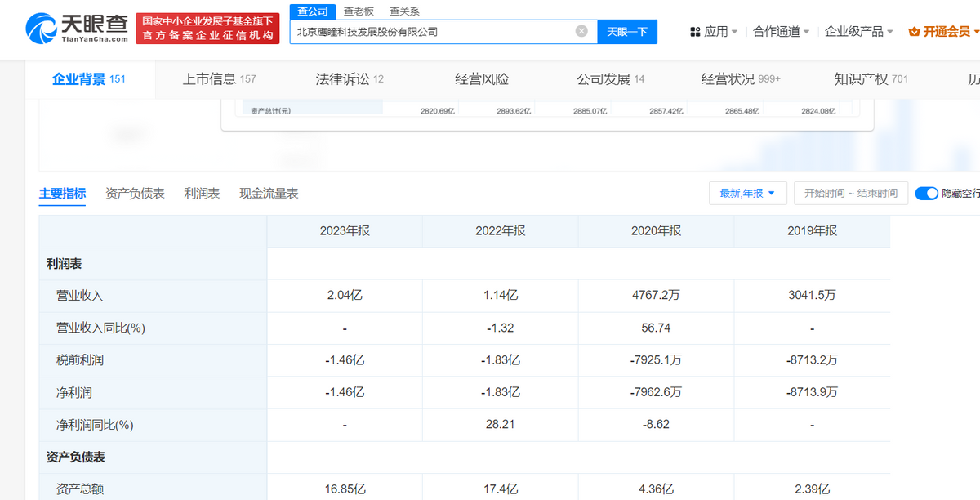This screenshot has height=500, width=980.
Task: Click the 开始时间 ~ 结束时间 date field
Action: pyautogui.click(x=850, y=194)
